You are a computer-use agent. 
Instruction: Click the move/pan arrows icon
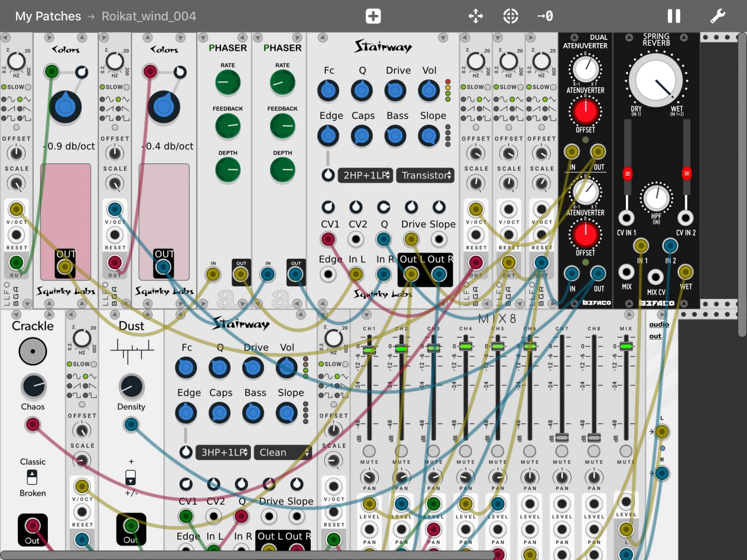tap(476, 16)
